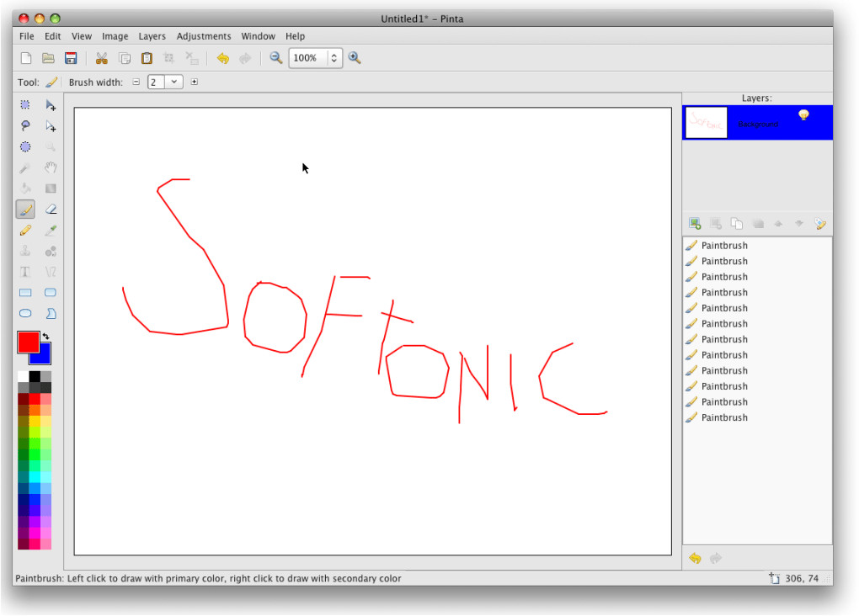Select the Move Selection tool
Screen dimensions: 859x616
[x=51, y=126]
